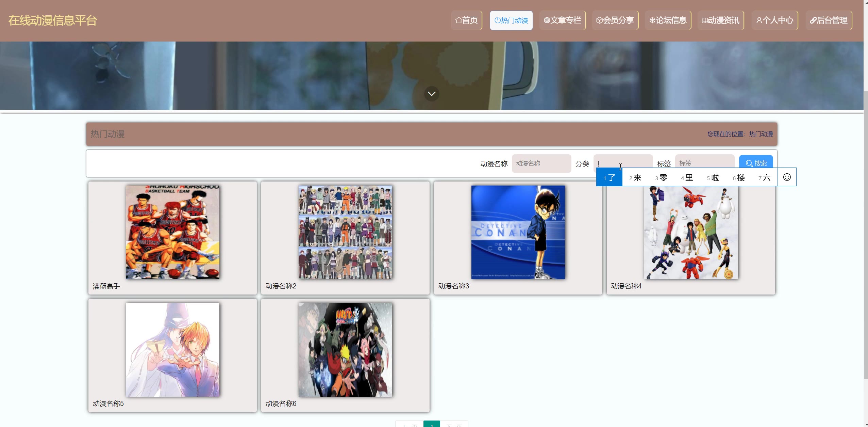Click the 动漫名称3 title text

453,286
